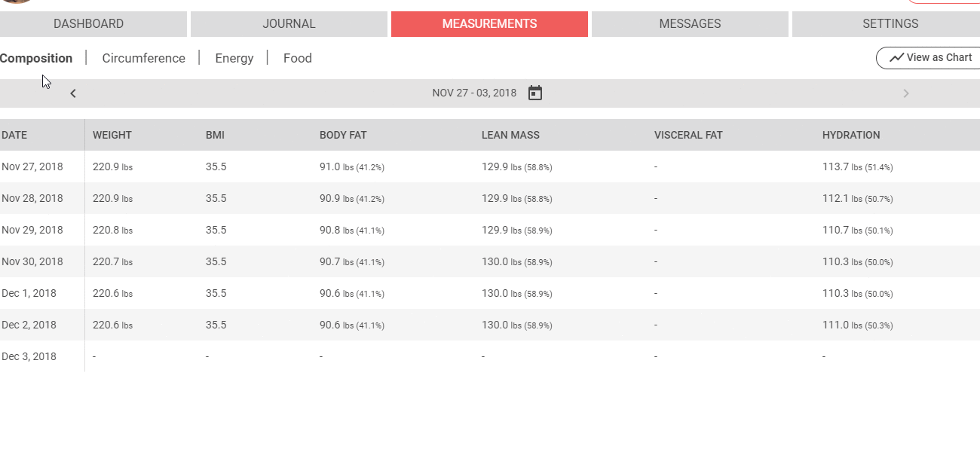980x452 pixels.
Task: Click the Hydration column header
Action: coord(851,136)
